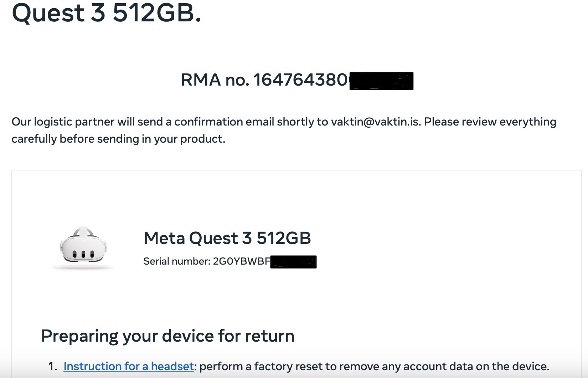Click the RMA no. 164764380 text
The image size is (588, 378).
click(264, 80)
